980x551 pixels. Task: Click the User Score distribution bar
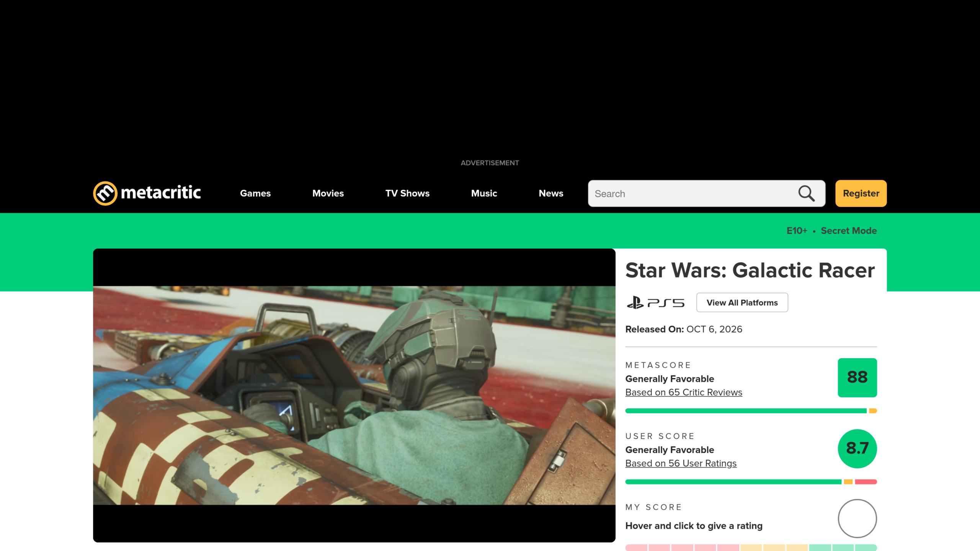point(751,482)
